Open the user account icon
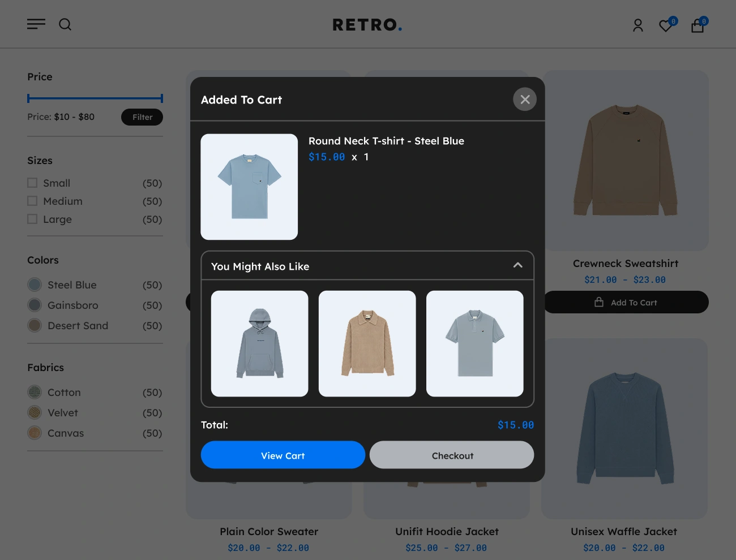The width and height of the screenshot is (736, 560). coord(638,25)
